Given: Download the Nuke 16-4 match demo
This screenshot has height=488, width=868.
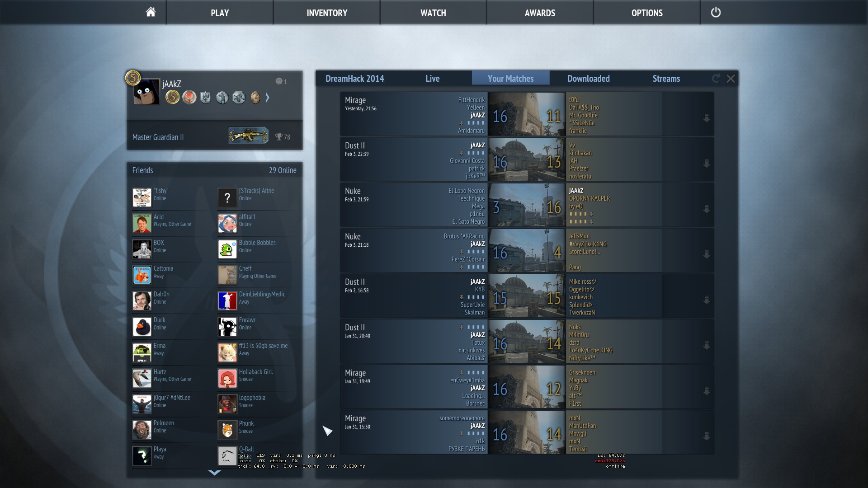Looking at the screenshot, I should [x=707, y=254].
